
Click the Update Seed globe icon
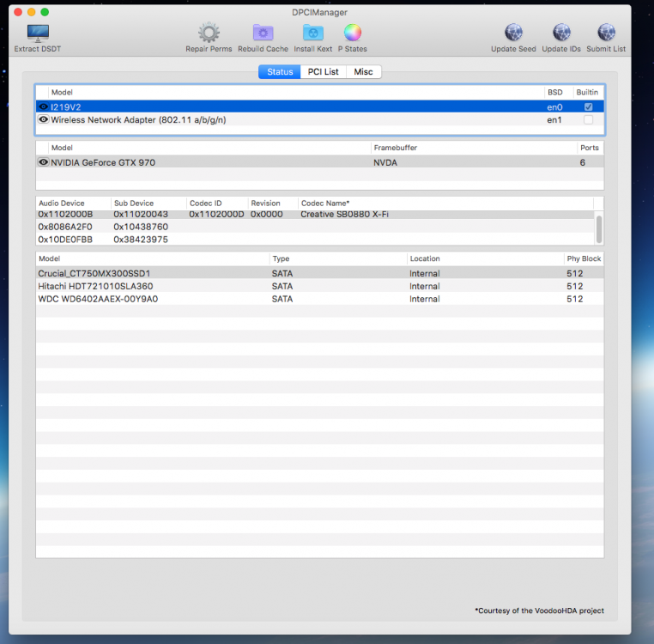[513, 33]
